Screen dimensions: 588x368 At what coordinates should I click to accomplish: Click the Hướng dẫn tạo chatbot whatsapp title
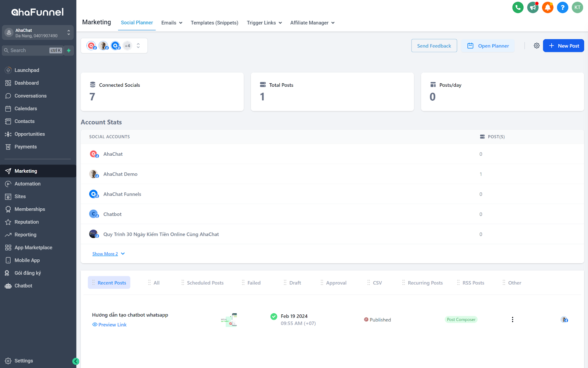point(130,315)
